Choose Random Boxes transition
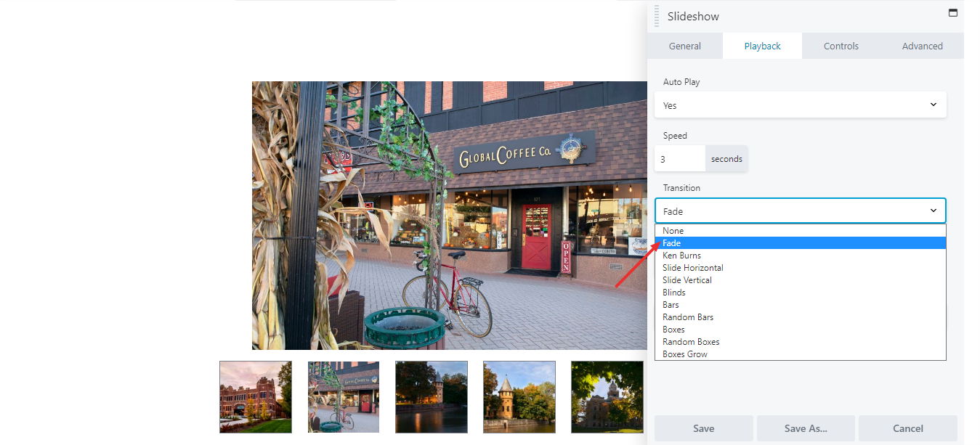 pos(801,342)
